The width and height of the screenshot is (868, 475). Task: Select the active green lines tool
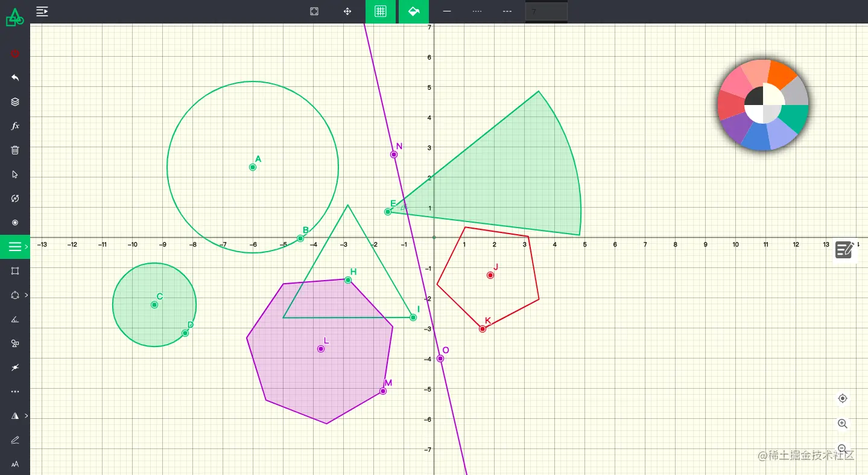point(15,247)
